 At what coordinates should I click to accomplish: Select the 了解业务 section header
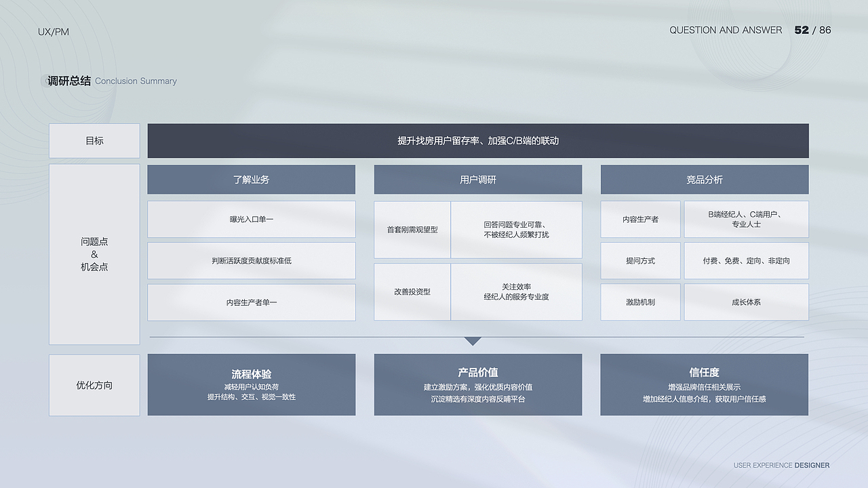(x=252, y=179)
